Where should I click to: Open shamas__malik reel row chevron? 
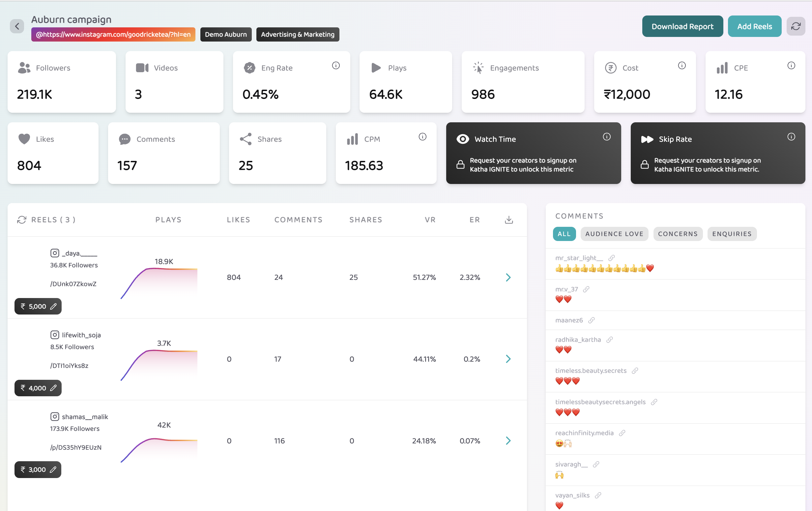(508, 440)
